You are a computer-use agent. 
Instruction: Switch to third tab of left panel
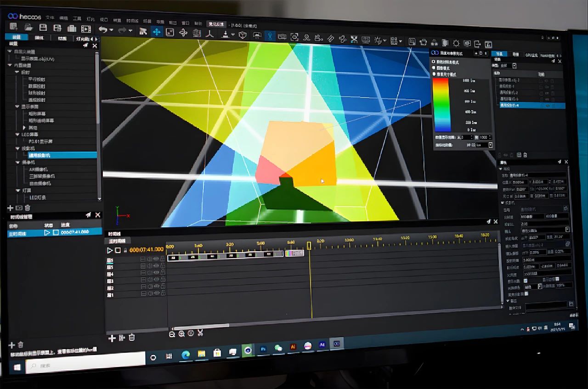coord(62,38)
